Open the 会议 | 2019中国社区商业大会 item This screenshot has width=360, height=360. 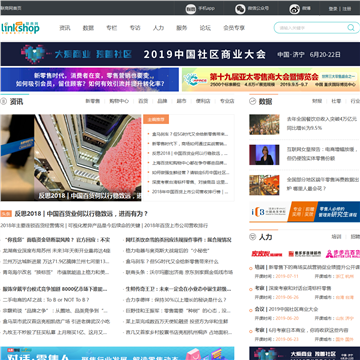click(286, 309)
